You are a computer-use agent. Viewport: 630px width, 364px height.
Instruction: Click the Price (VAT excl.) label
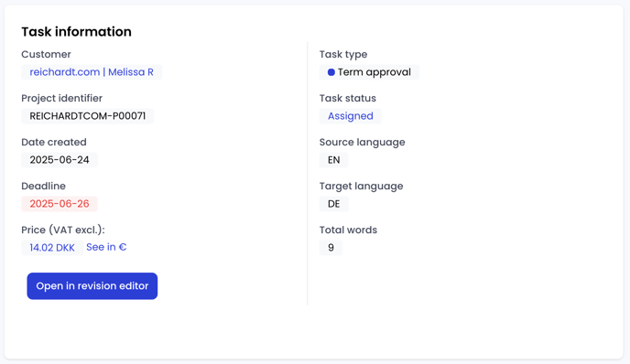coord(63,230)
